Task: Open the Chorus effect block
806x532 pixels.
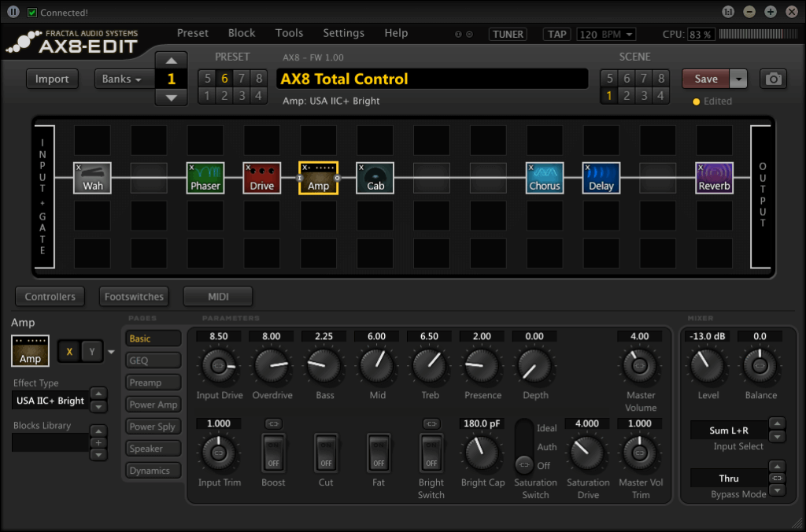Action: (x=545, y=178)
